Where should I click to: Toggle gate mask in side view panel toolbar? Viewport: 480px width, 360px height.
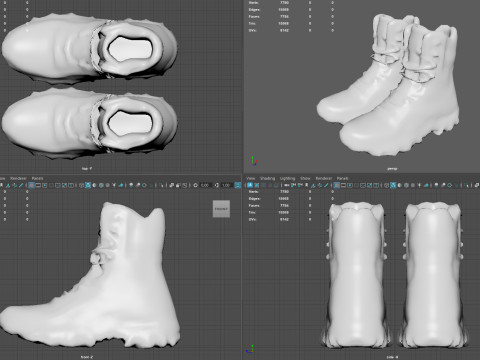tap(356, 185)
